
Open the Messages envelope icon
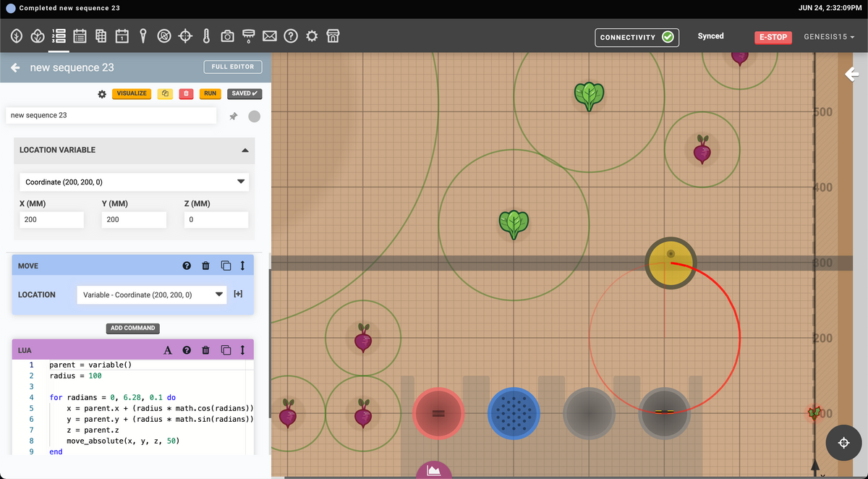point(270,35)
